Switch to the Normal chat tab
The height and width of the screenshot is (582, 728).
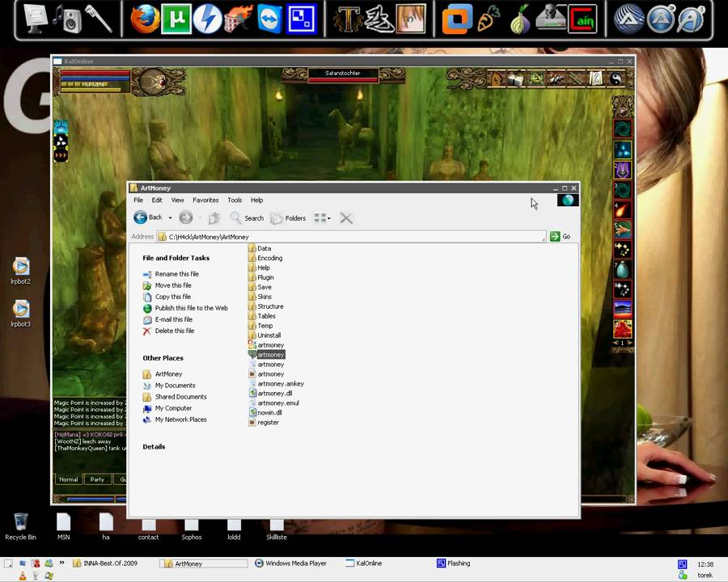[x=69, y=479]
